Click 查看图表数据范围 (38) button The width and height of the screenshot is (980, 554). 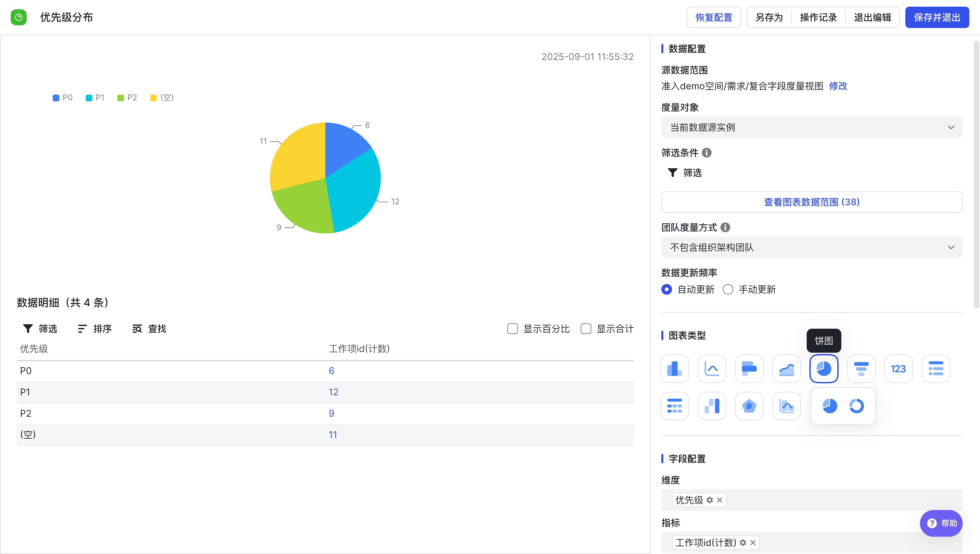click(811, 202)
